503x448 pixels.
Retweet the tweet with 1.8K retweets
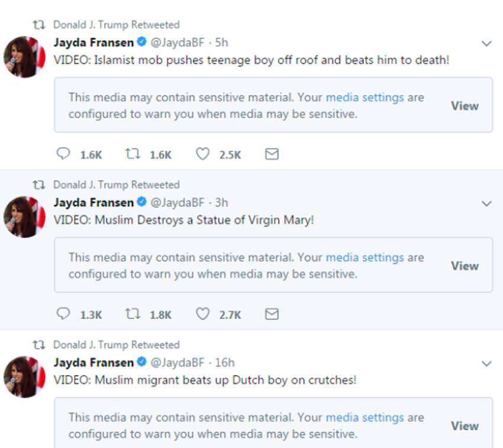point(133,314)
